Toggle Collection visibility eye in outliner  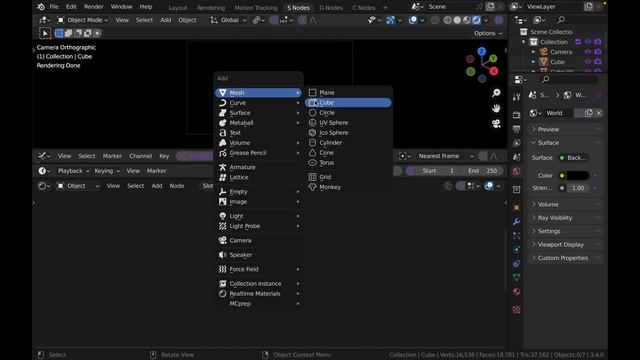coord(588,42)
